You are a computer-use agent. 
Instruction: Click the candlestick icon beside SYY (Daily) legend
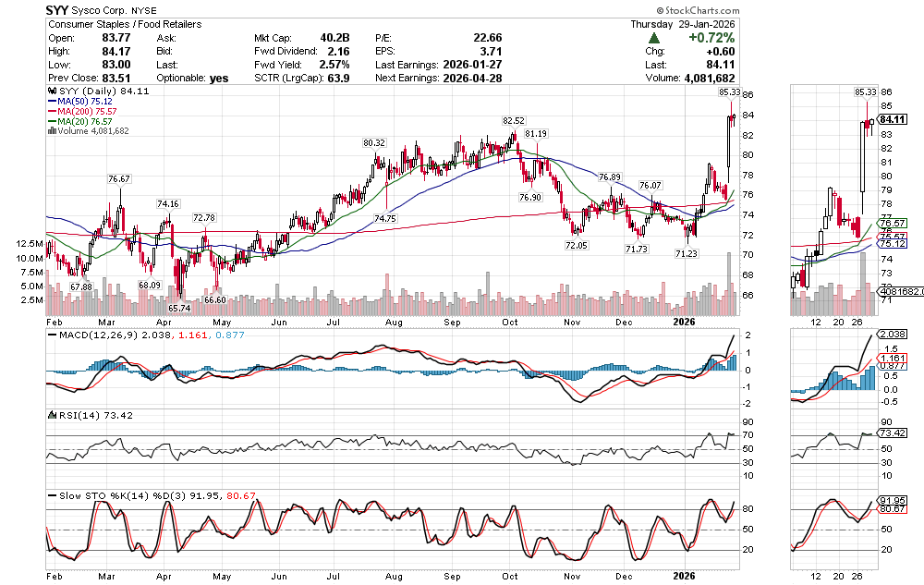pyautogui.click(x=51, y=91)
